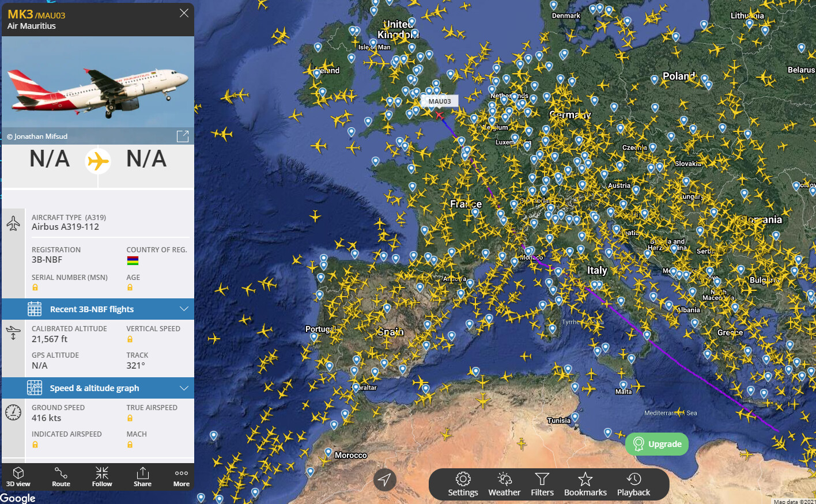Screen dimensions: 816x504
Task: Click the 416 kts ground speed value
Action: point(46,418)
